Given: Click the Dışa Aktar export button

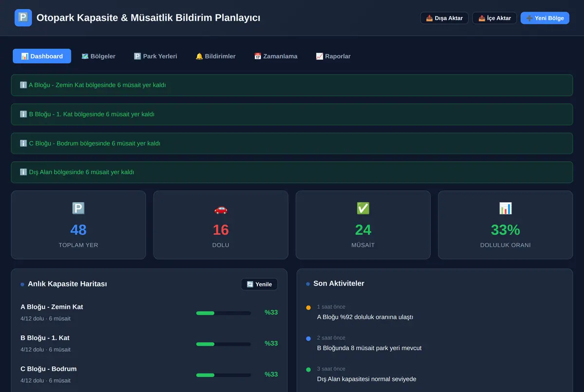Looking at the screenshot, I should (444, 18).
